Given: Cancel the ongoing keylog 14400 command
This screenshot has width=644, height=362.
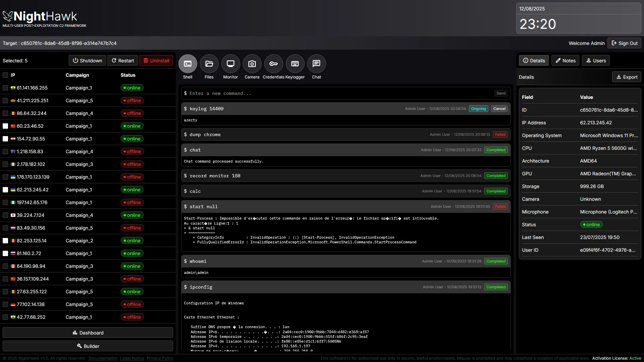Looking at the screenshot, I should point(499,109).
